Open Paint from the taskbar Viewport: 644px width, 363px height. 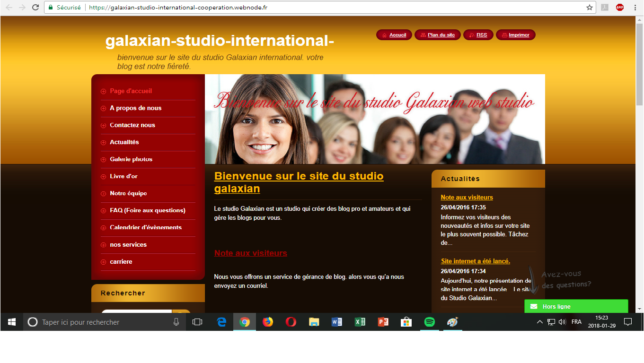pos(452,322)
